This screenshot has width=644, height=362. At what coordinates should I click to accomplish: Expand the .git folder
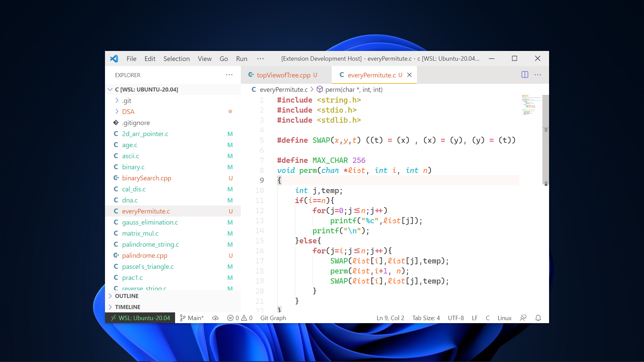tap(173, 101)
